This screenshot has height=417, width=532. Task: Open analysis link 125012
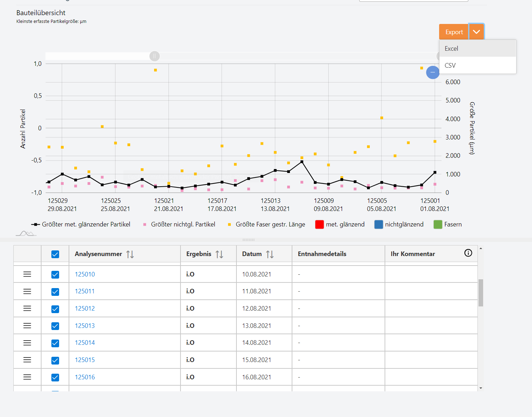click(x=85, y=309)
